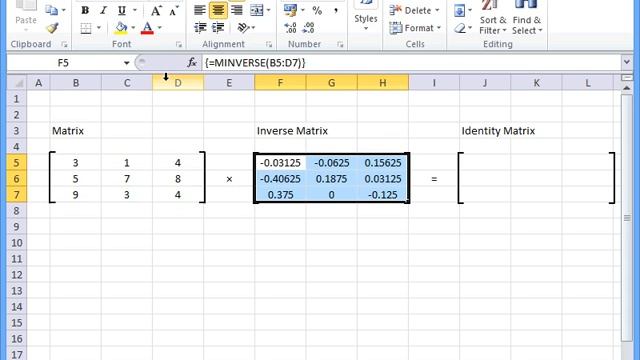Open Merge and Center dropdown arrow
This screenshot has height=360, width=640.
tap(268, 10)
